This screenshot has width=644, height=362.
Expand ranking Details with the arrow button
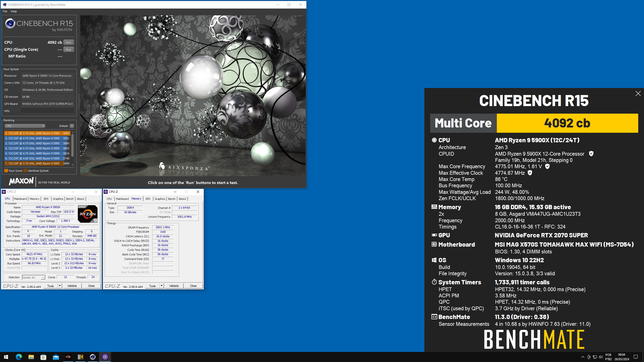coord(72,126)
